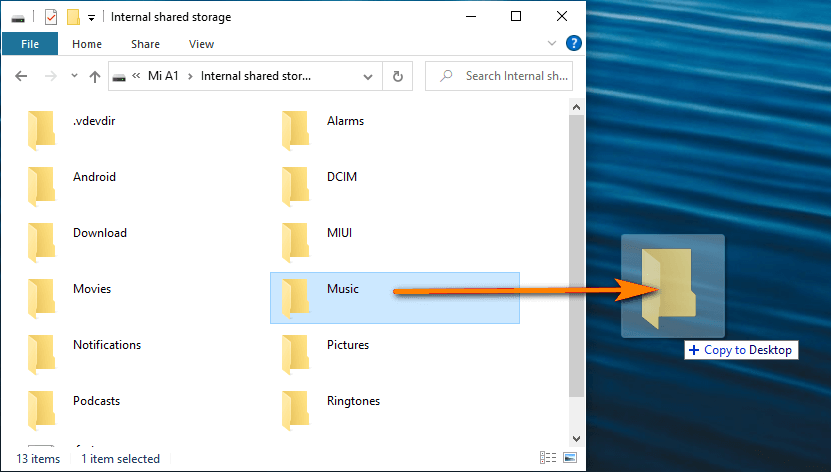Screen dimensions: 831x472
Task: Click the Ringtones folder name label
Action: [353, 401]
